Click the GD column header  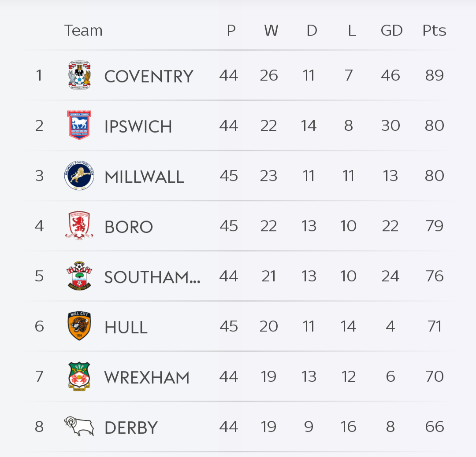pos(391,30)
